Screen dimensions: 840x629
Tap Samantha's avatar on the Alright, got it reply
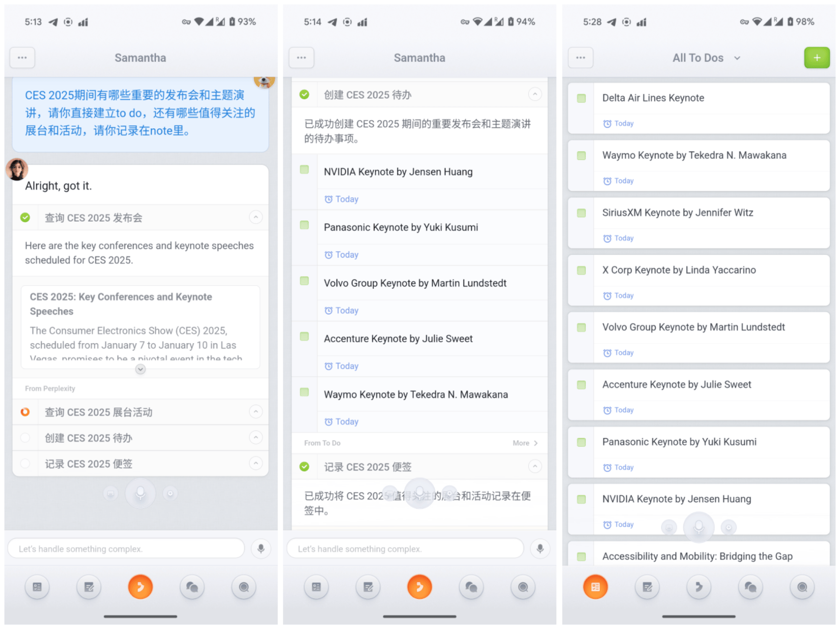point(17,170)
